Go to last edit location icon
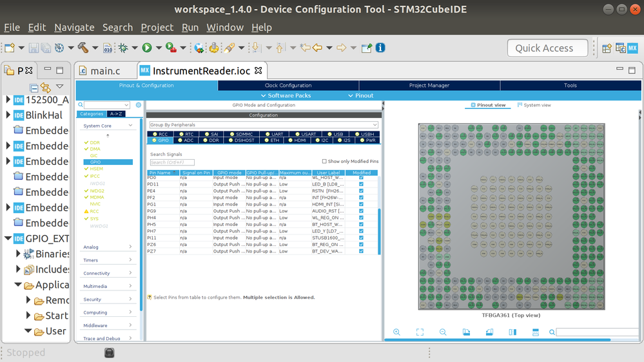This screenshot has height=362, width=644. (x=305, y=48)
